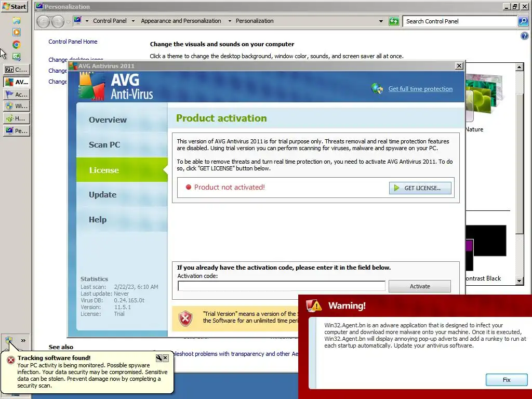Open the media player quick launch icon
This screenshot has width=532, height=399.
pos(16,32)
